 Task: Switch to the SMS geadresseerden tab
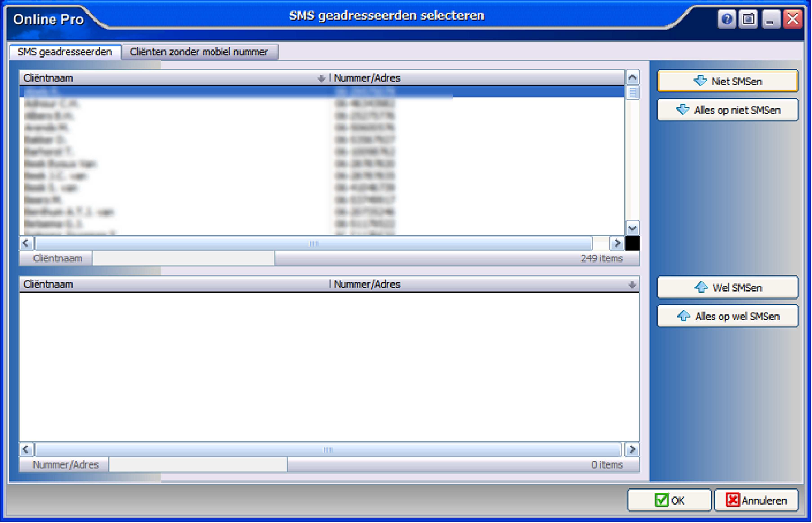pyautogui.click(x=65, y=52)
